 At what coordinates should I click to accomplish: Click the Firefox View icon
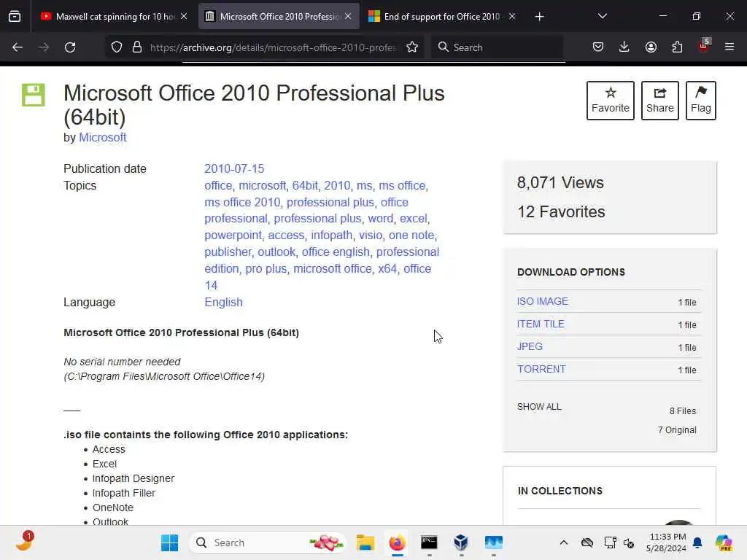pyautogui.click(x=15, y=16)
